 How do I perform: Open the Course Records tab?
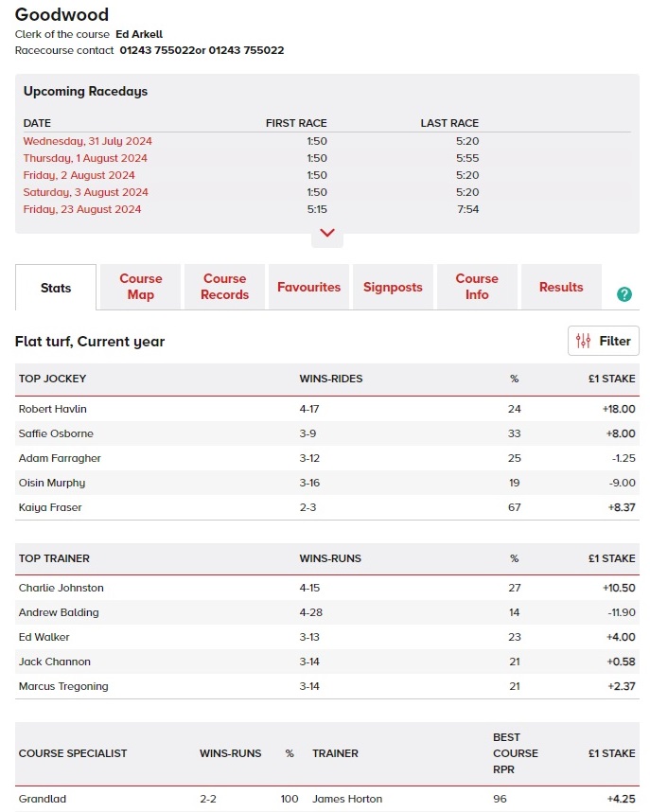tap(223, 287)
